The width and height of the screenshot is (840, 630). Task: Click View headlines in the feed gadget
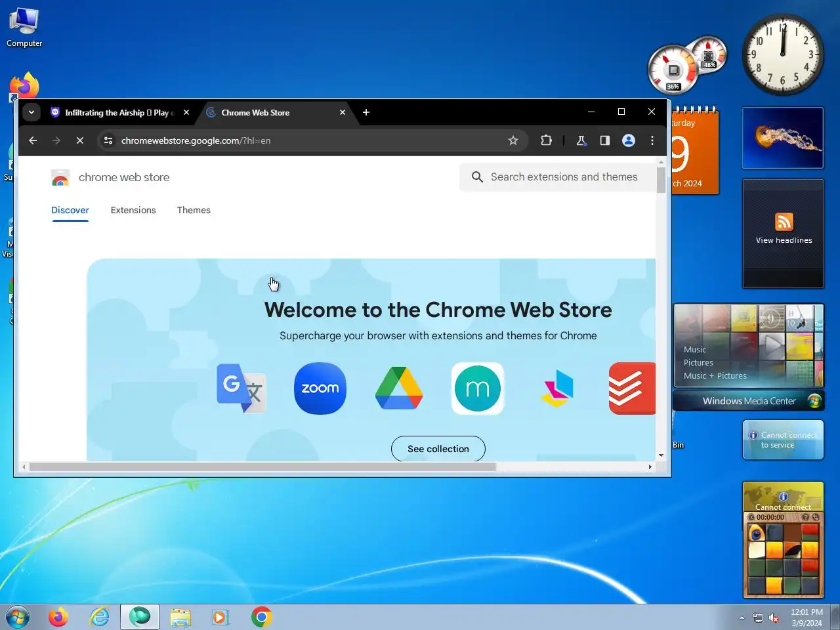(784, 240)
